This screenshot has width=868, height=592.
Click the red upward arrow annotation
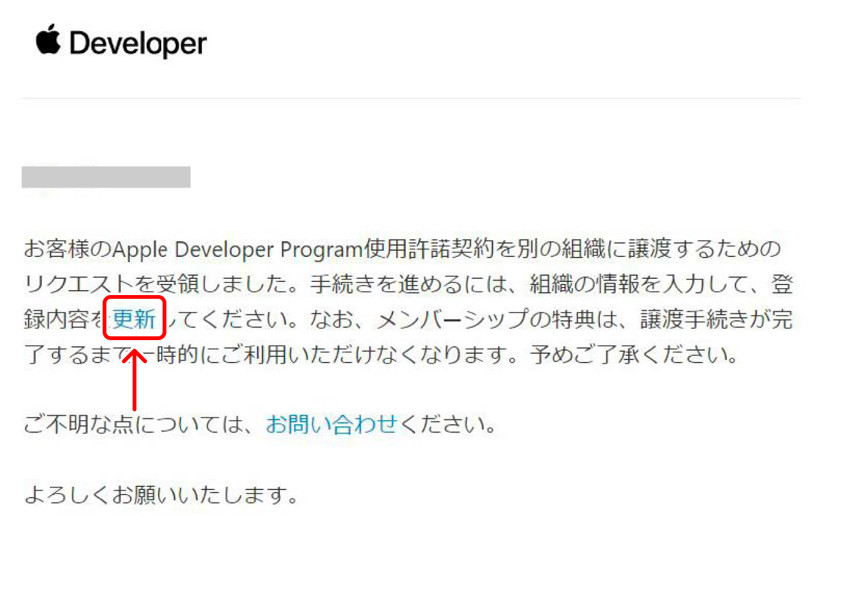point(134,380)
